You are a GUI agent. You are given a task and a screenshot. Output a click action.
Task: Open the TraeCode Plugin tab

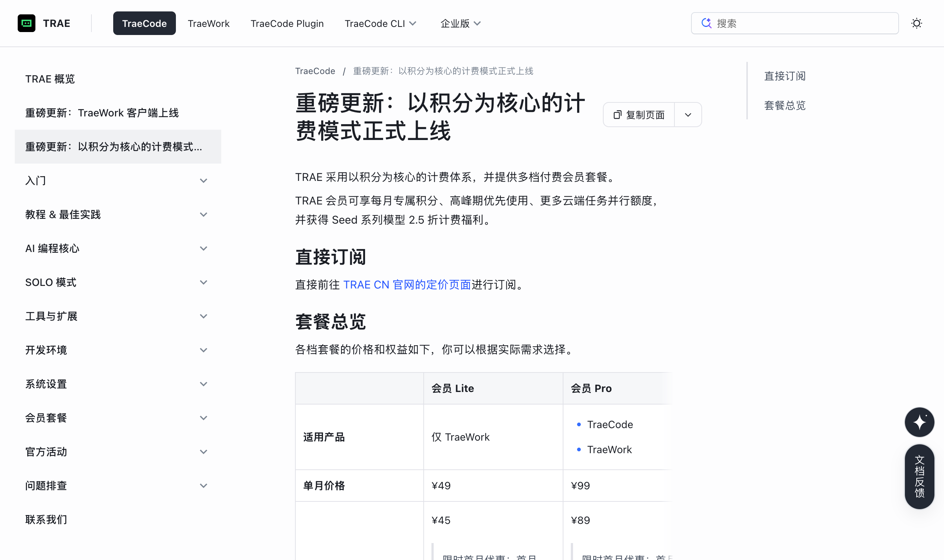287,24
